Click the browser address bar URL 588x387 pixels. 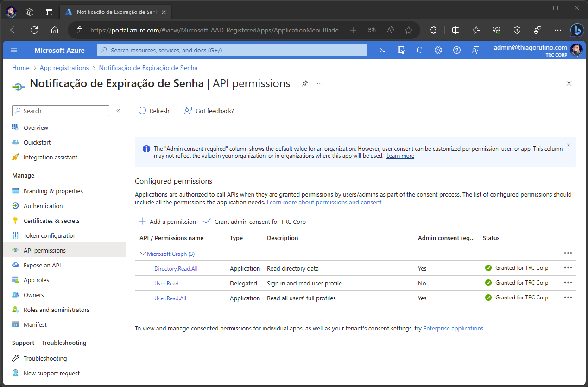(x=217, y=30)
